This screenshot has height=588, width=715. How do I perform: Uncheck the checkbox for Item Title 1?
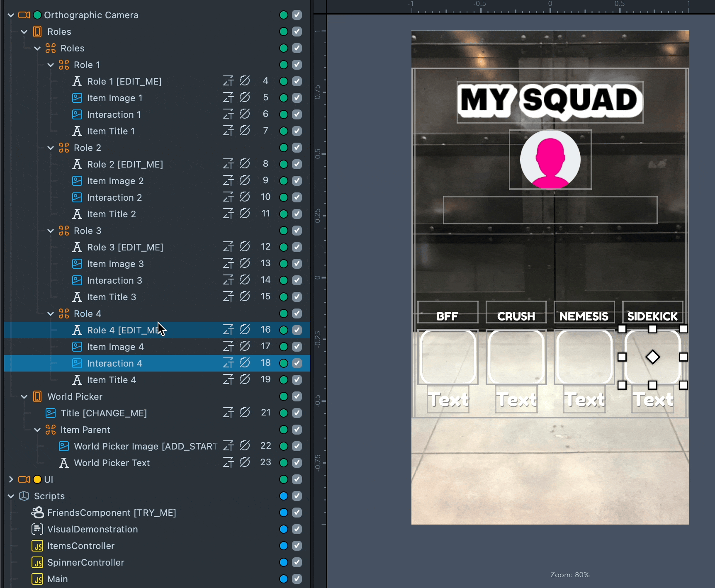point(297,131)
